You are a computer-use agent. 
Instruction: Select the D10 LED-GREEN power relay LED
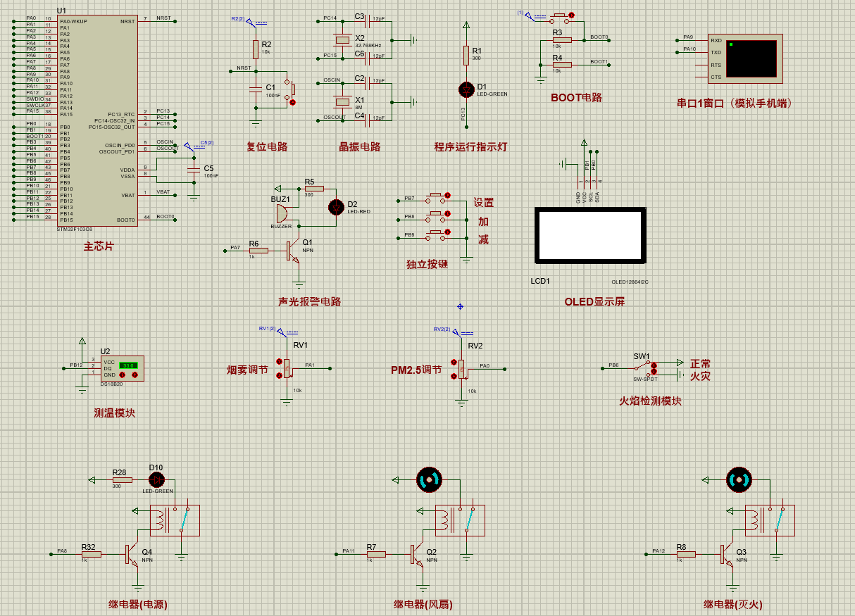(x=157, y=480)
